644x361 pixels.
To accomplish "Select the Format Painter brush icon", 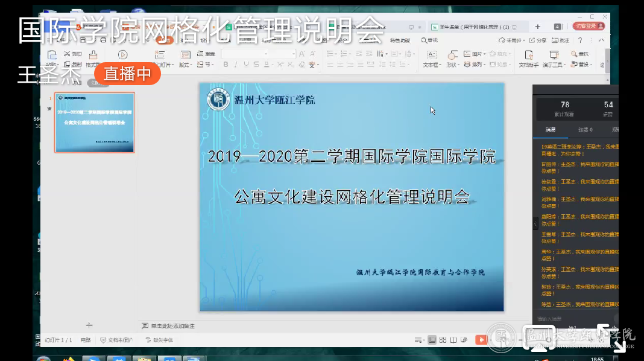I will pyautogui.click(x=93, y=55).
